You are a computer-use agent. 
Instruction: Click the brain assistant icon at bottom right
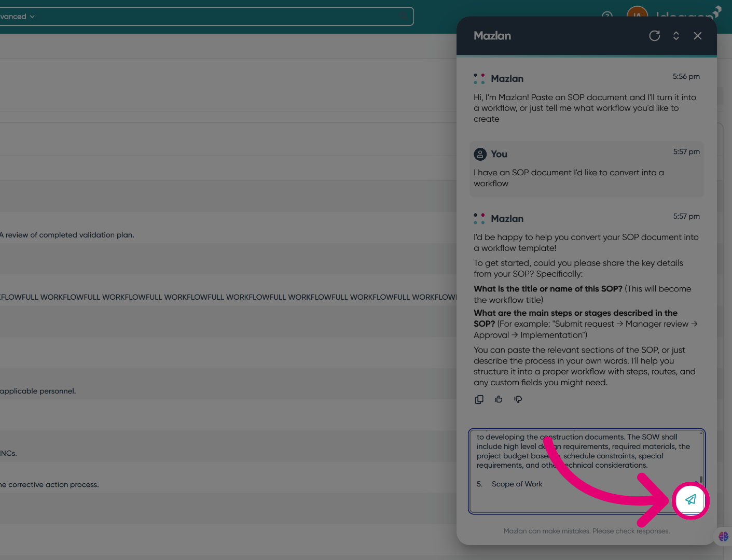coord(723,537)
